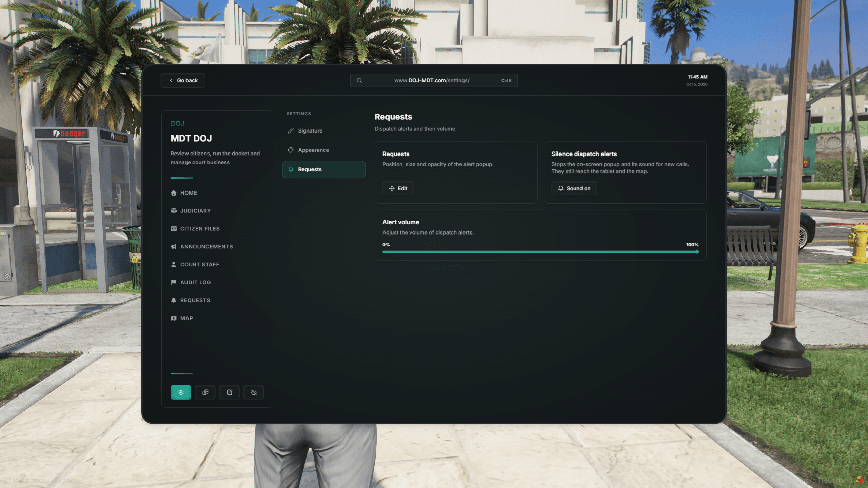Click the Alert volume slider handle
The image size is (868, 488).
click(x=697, y=252)
